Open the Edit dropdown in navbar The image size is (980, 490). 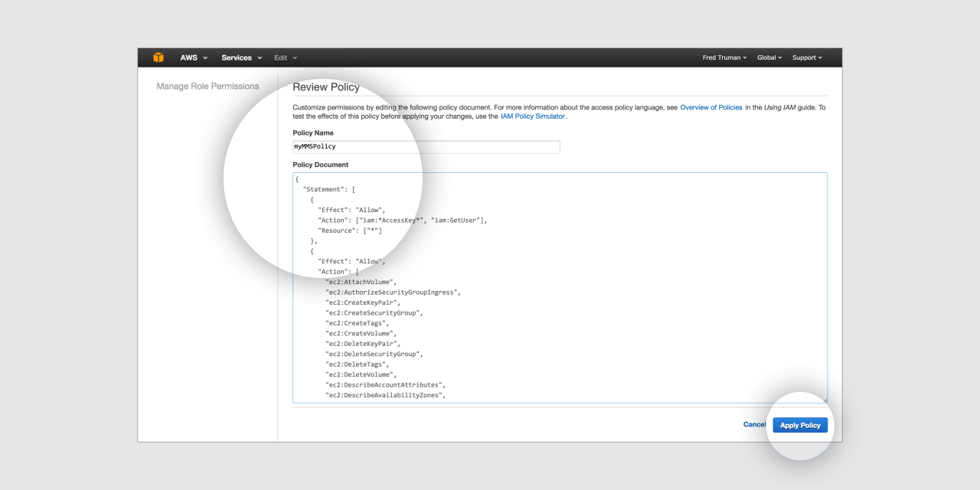click(285, 58)
